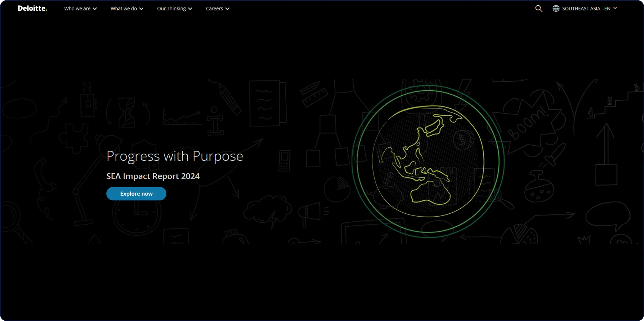Viewport: 644px width, 321px height.
Task: Open the What we do dropdown menu
Action: 127,8
